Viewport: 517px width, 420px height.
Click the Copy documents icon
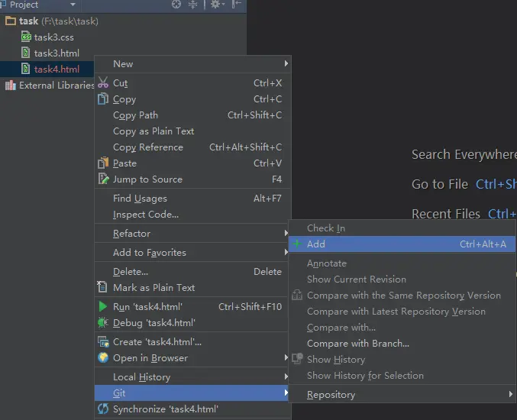coord(103,99)
